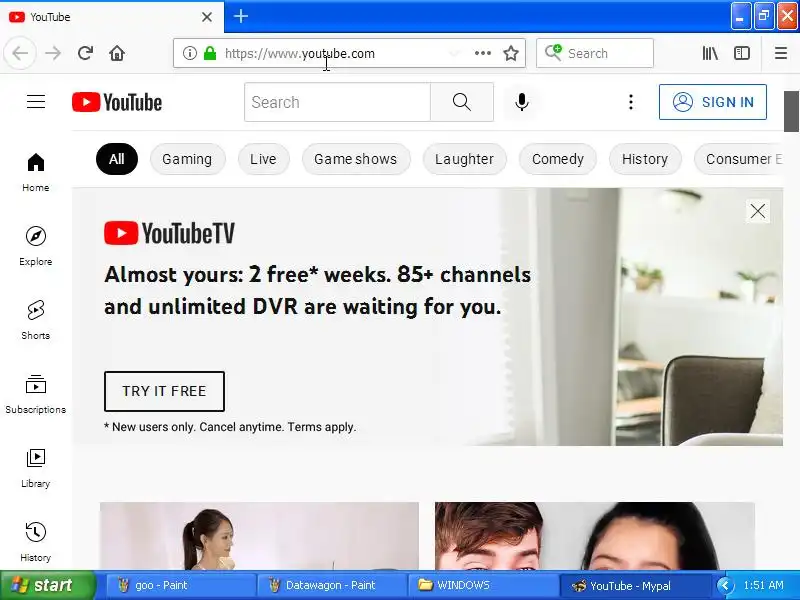Open YouTube settings three-dot menu
800x600 pixels.
(x=631, y=102)
